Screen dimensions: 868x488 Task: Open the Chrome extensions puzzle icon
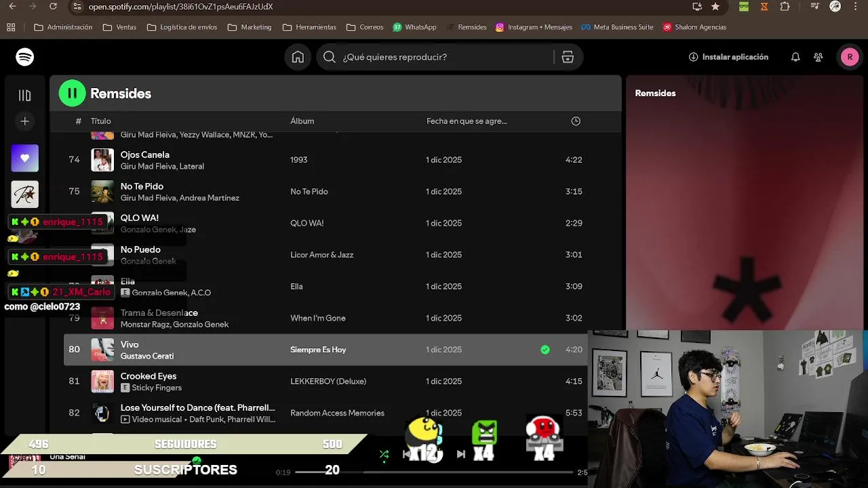785,7
